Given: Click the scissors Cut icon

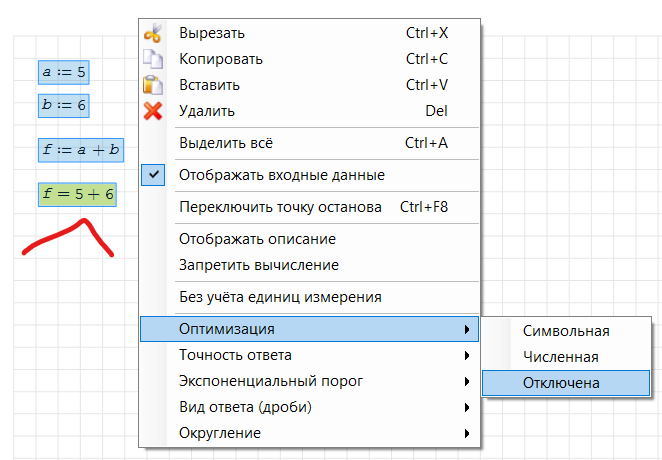Looking at the screenshot, I should [x=152, y=33].
